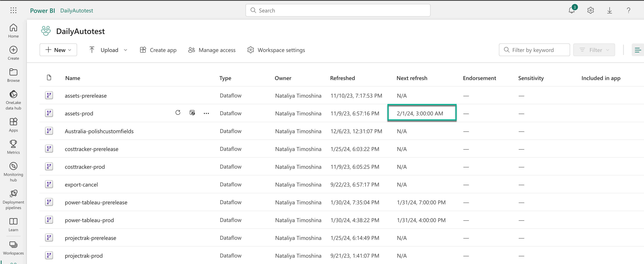Open more options ellipsis for assets-prod
Image resolution: width=644 pixels, height=264 pixels.
(206, 113)
